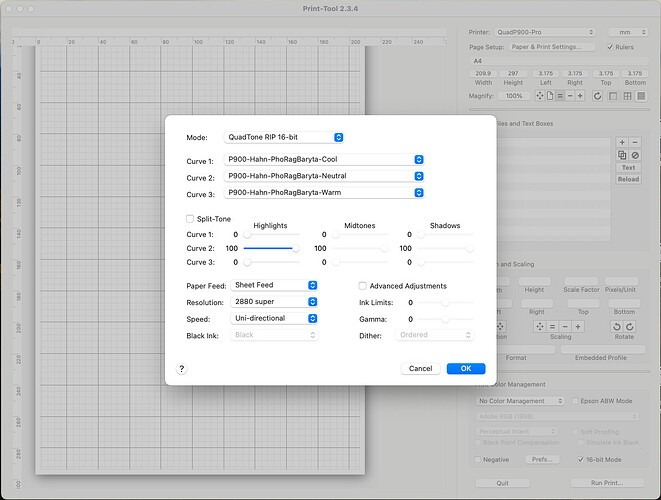Check the Advanced Adjustments box

click(363, 285)
